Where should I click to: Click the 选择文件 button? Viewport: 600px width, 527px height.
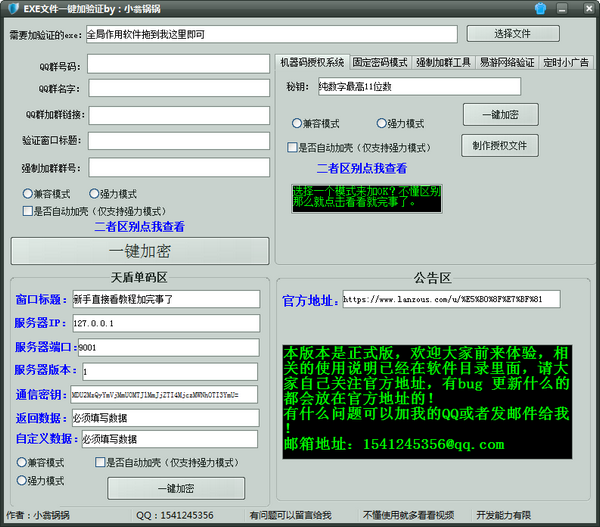[513, 34]
